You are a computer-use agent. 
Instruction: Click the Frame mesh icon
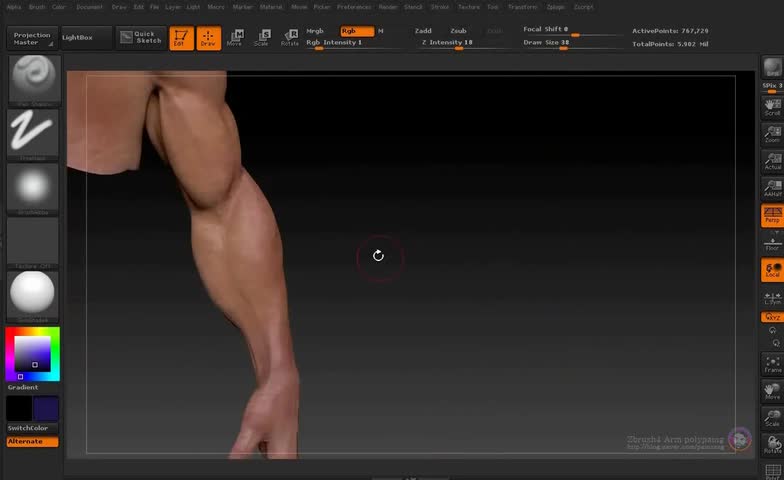click(x=772, y=364)
